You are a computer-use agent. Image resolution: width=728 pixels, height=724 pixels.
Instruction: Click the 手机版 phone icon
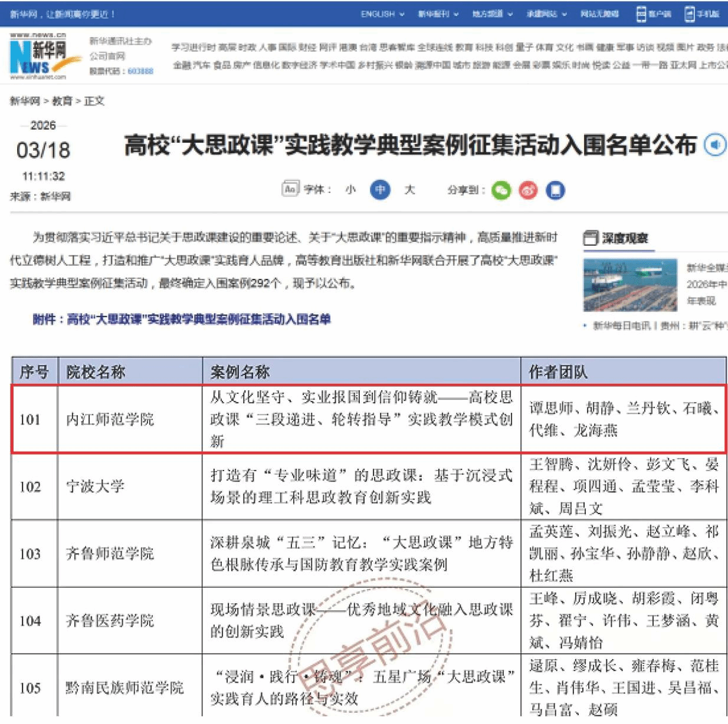689,14
